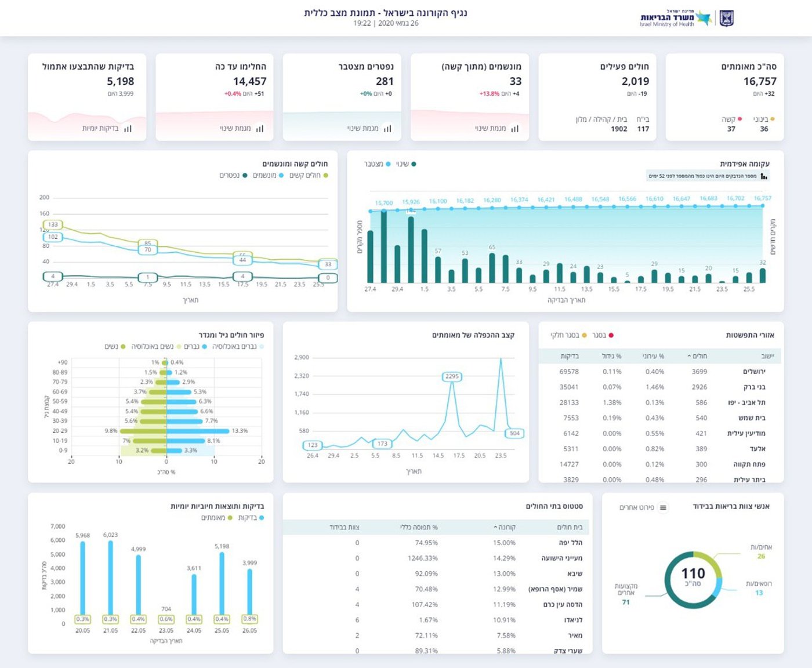Sort the outbreak table by the יישוב column
Screen dimensions: 812x668
tap(767, 356)
